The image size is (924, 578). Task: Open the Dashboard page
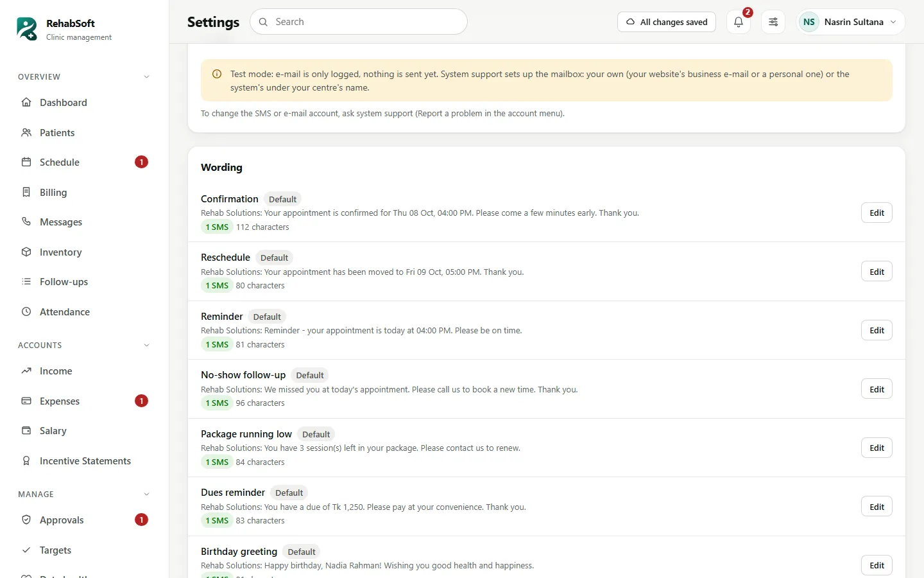pyautogui.click(x=84, y=103)
